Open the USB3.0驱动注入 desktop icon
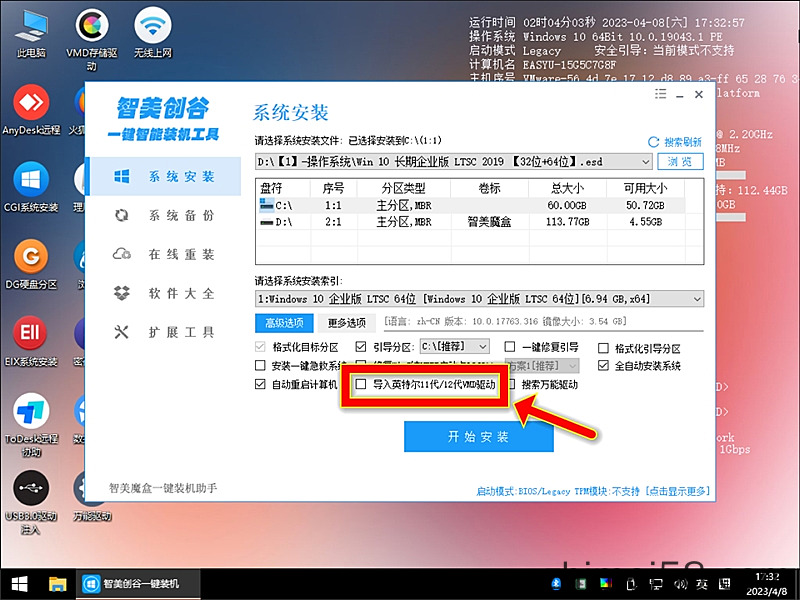This screenshot has width=800, height=600. pos(31,502)
